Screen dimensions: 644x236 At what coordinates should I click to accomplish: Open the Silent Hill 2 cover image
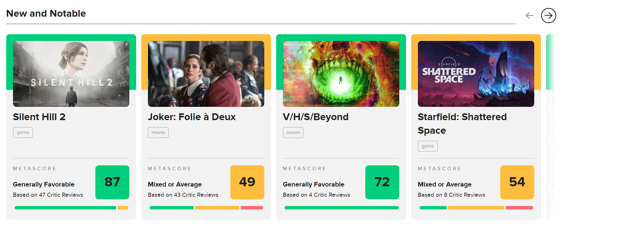(x=71, y=74)
